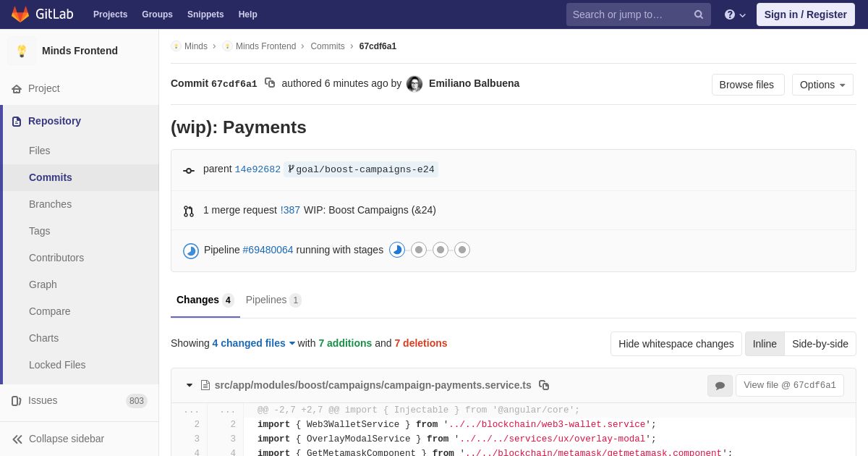Click Commits breadcrumb link
Image resolution: width=868 pixels, height=456 pixels.
click(x=328, y=46)
